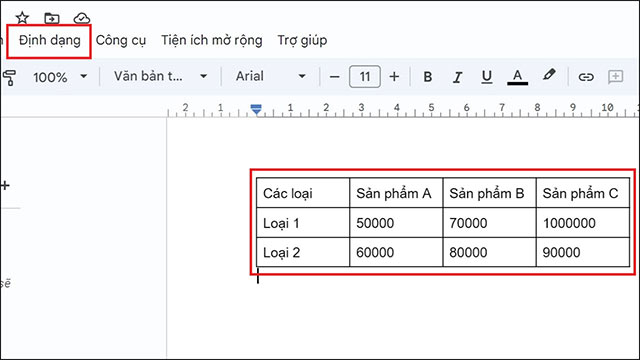Click the plus icon in left outline panel

tap(5, 186)
